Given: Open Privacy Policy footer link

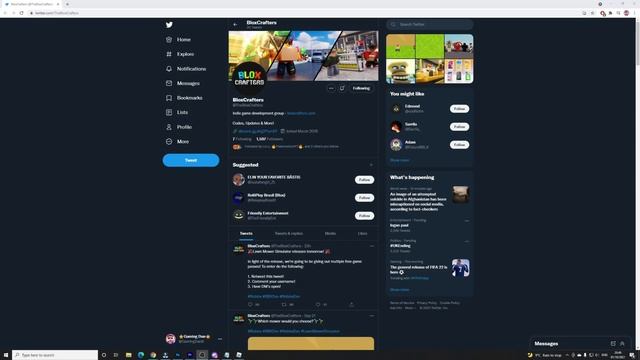Looking at the screenshot, I should (x=427, y=303).
